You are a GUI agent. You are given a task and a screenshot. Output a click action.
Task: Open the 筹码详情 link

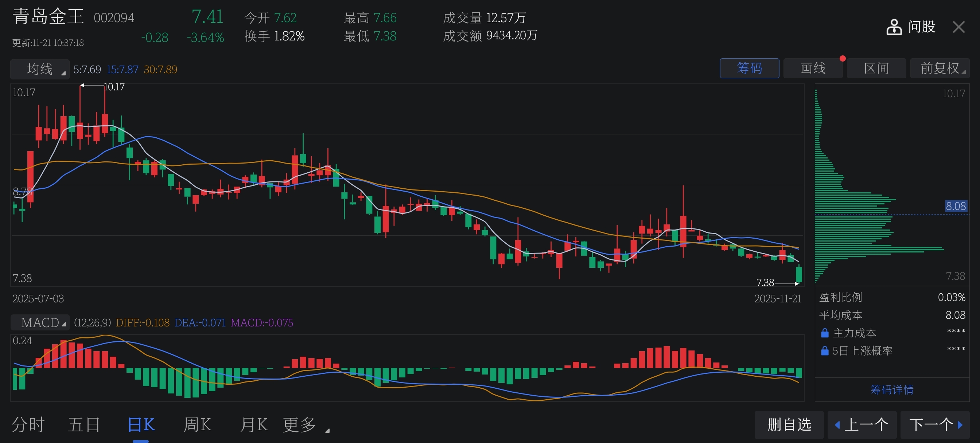point(892,390)
